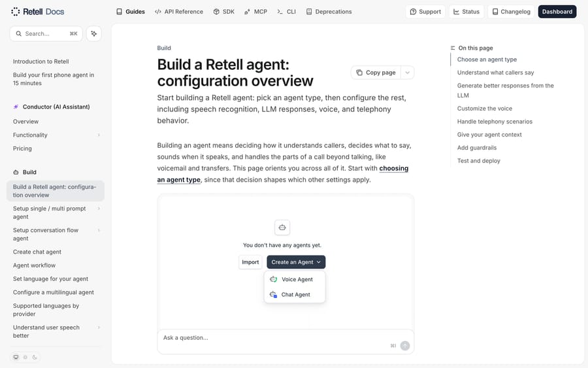Open the Conductor Overview page
The height and width of the screenshot is (368, 588).
pos(25,122)
